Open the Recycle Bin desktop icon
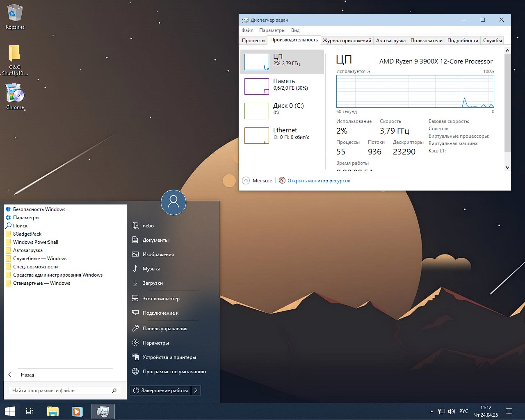 (15, 17)
